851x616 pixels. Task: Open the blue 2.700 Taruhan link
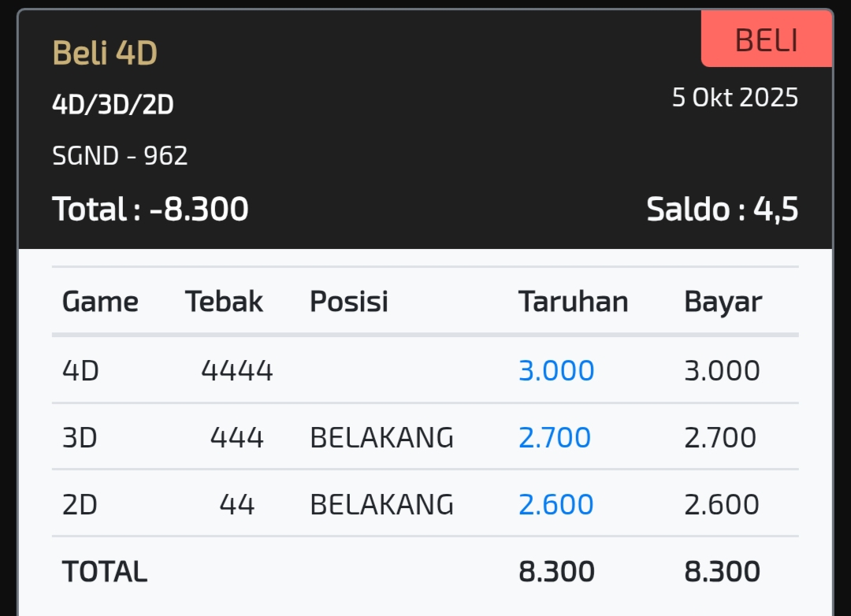(554, 437)
